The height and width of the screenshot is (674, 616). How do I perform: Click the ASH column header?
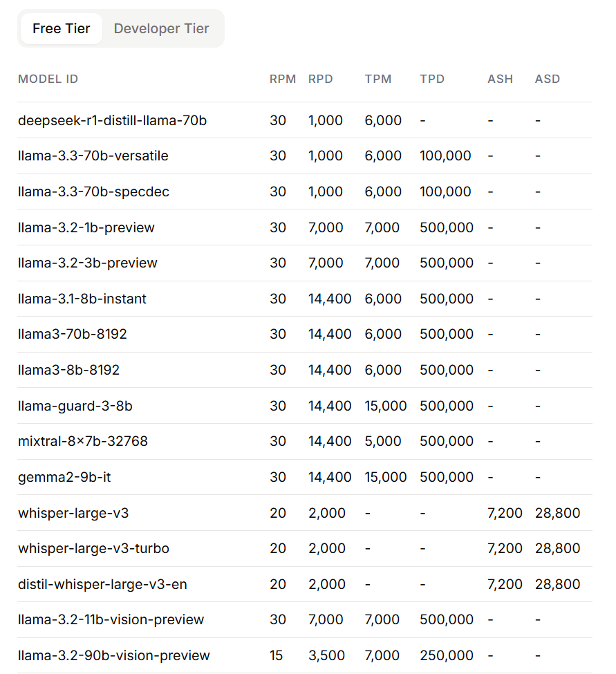[x=500, y=79]
